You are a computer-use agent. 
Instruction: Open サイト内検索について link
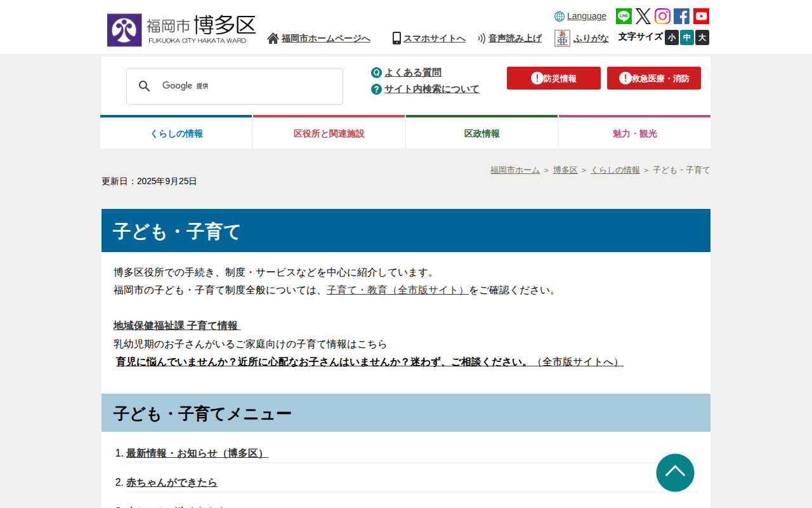coord(432,89)
